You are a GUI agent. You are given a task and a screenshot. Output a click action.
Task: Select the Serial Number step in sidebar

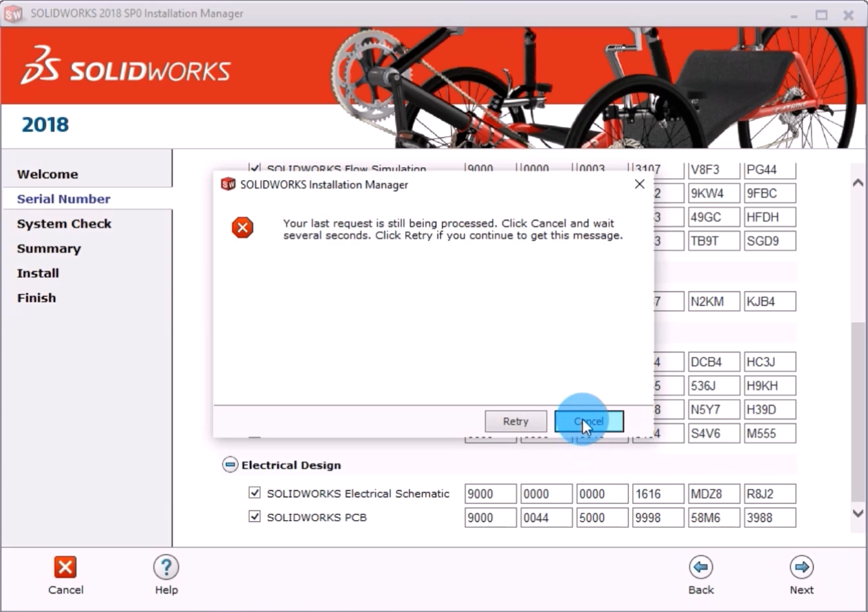point(63,199)
